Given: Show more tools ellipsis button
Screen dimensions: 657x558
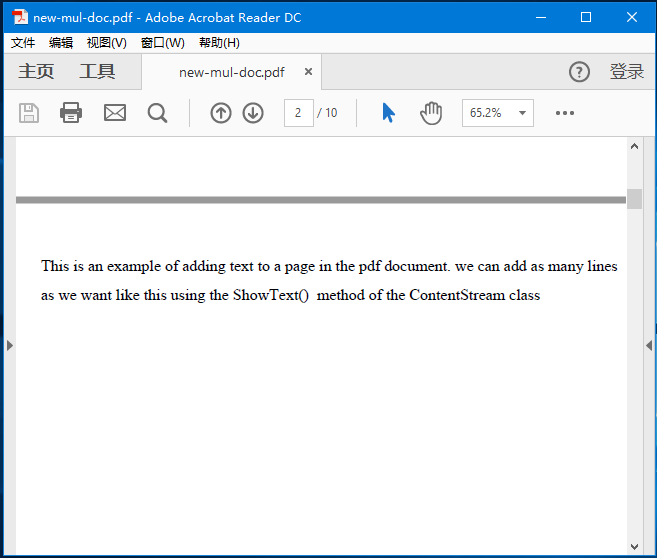Looking at the screenshot, I should (565, 113).
